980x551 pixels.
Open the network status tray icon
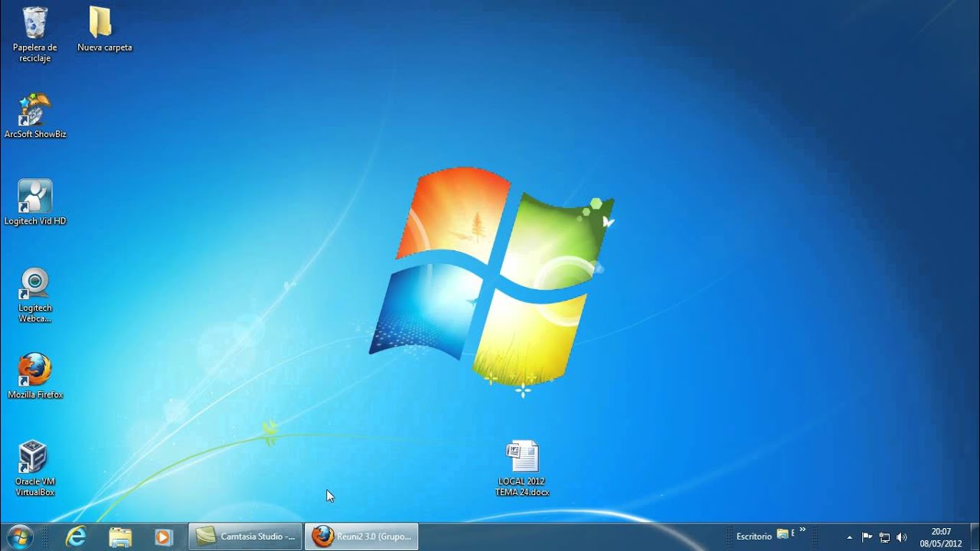[x=884, y=537]
